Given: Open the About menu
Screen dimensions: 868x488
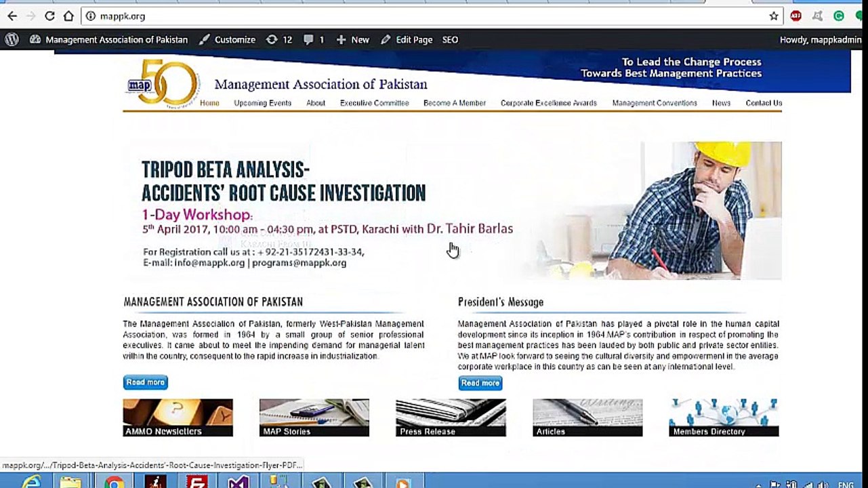Looking at the screenshot, I should 316,103.
